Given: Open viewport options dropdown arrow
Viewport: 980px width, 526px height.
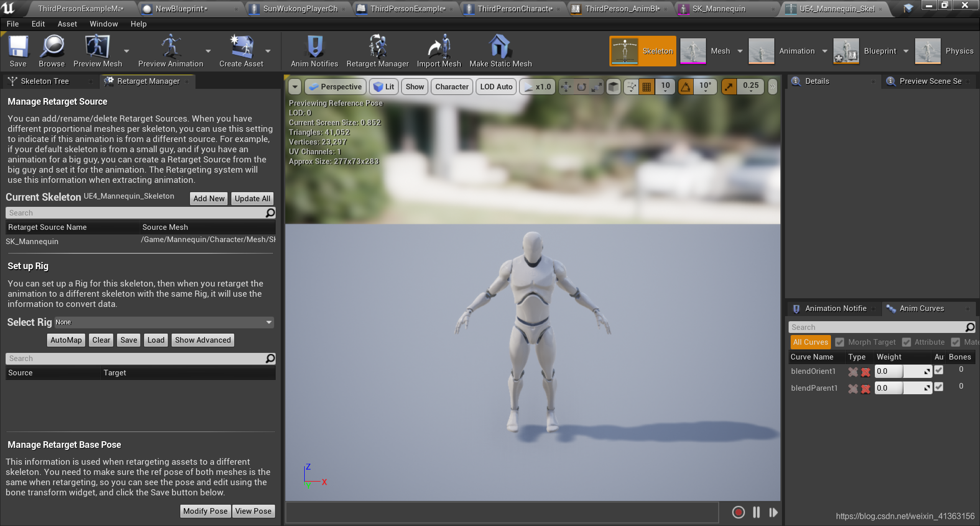Looking at the screenshot, I should 295,87.
